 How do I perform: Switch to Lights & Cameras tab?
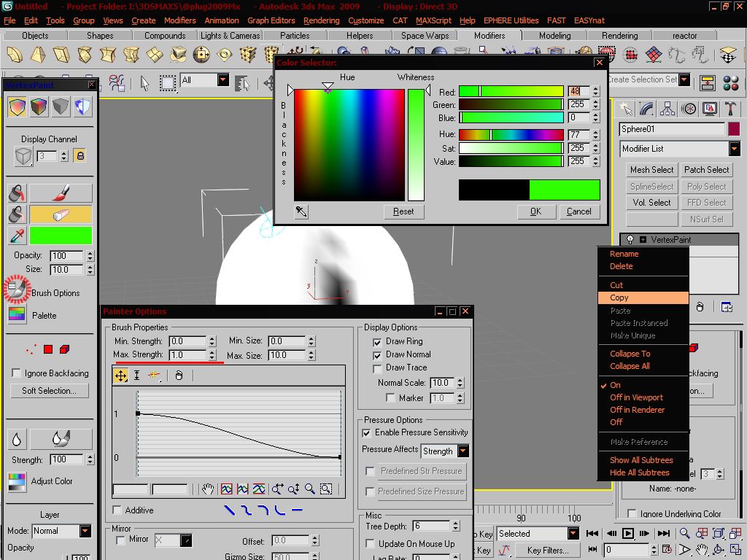230,36
